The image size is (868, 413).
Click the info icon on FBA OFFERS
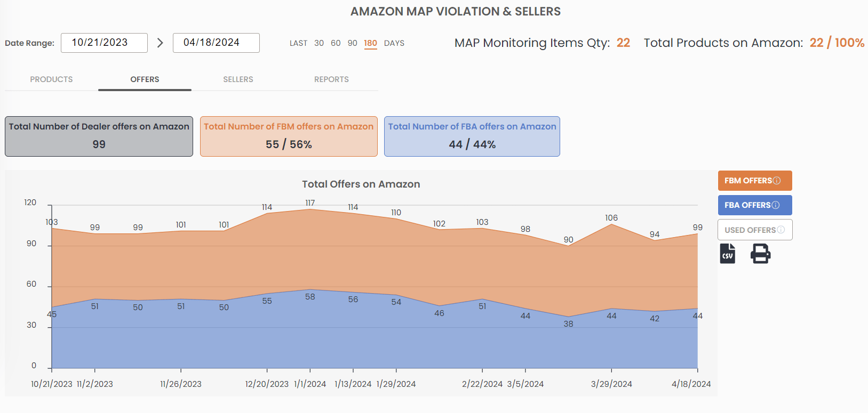pyautogui.click(x=776, y=205)
